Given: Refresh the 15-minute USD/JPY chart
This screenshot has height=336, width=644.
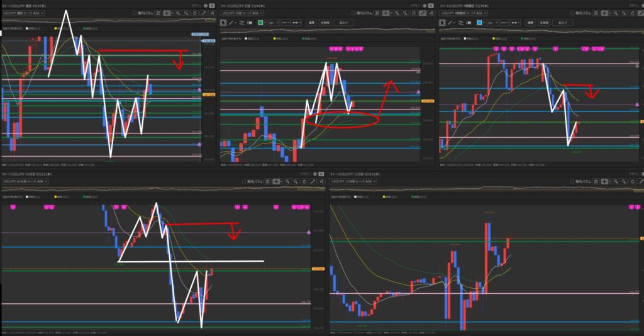Looking at the screenshot, I should point(633,182).
